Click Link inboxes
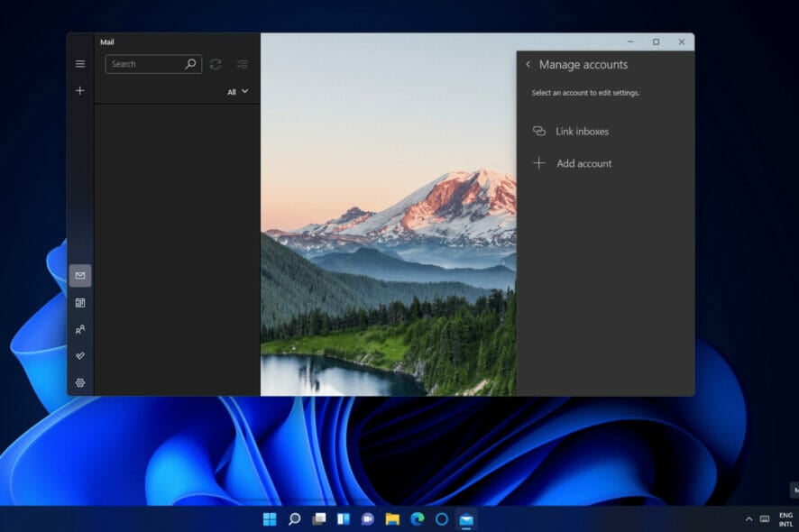The height and width of the screenshot is (532, 799). pyautogui.click(x=583, y=131)
